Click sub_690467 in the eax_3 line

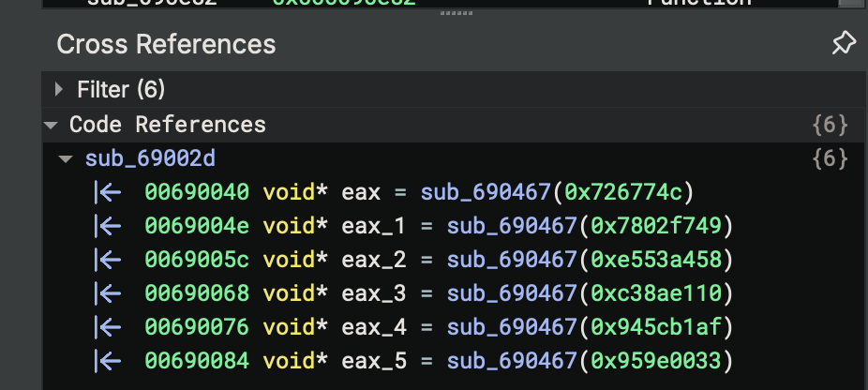(x=512, y=294)
